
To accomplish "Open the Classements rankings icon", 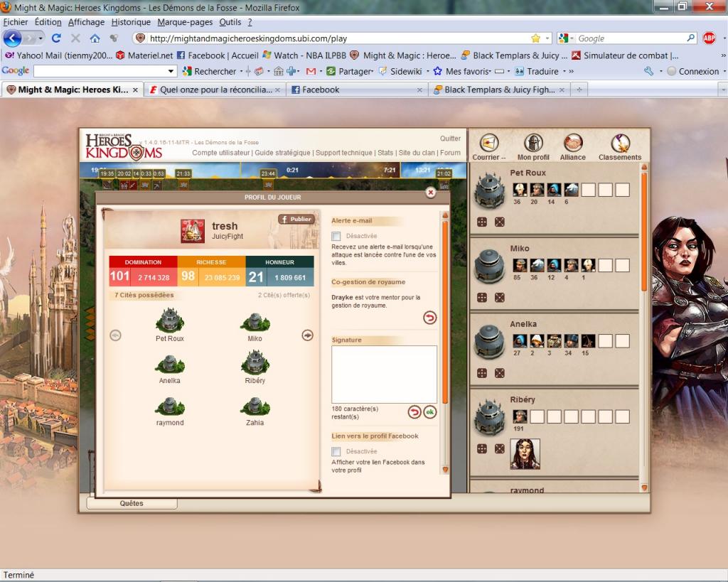I will click(x=620, y=144).
